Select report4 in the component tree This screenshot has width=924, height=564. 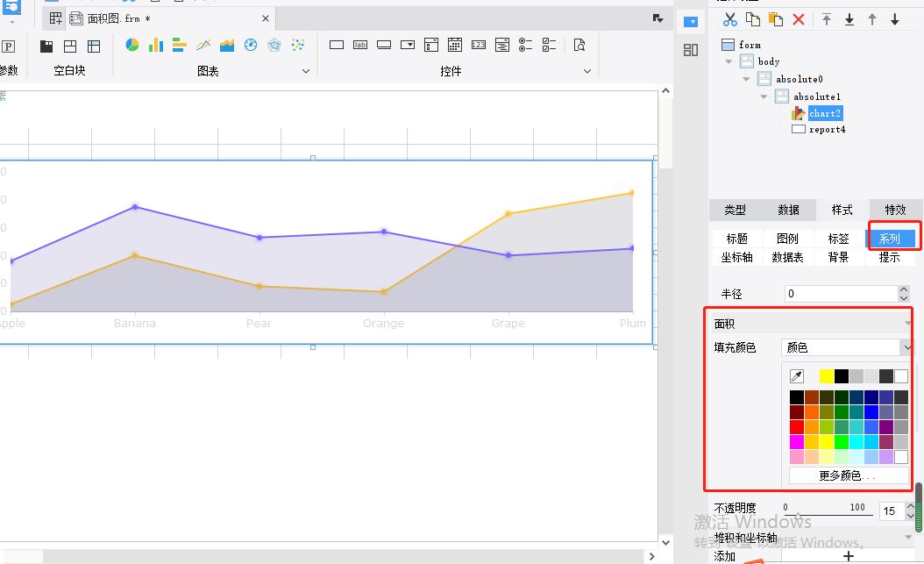(827, 129)
